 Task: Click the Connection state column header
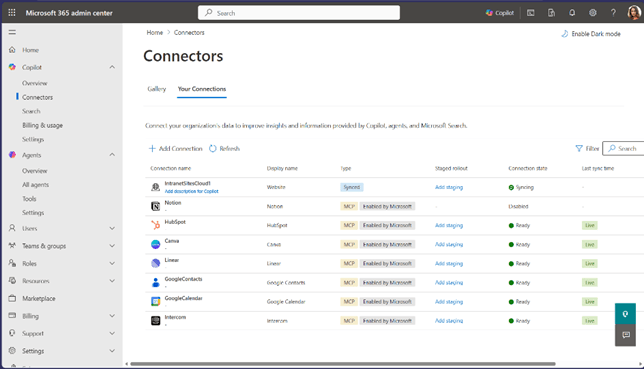[x=528, y=168]
